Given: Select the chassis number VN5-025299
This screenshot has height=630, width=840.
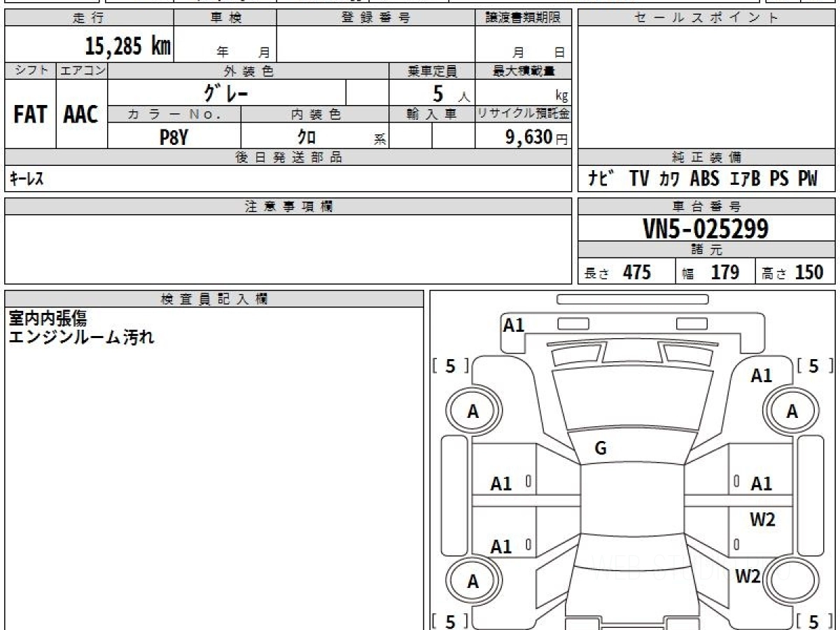Looking at the screenshot, I should coord(706,229).
